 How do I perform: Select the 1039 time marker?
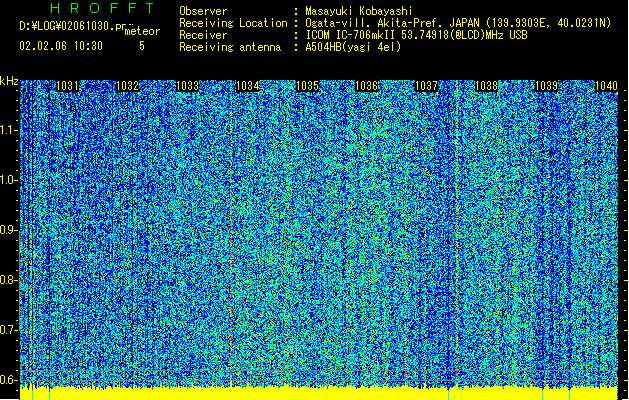pyautogui.click(x=546, y=85)
